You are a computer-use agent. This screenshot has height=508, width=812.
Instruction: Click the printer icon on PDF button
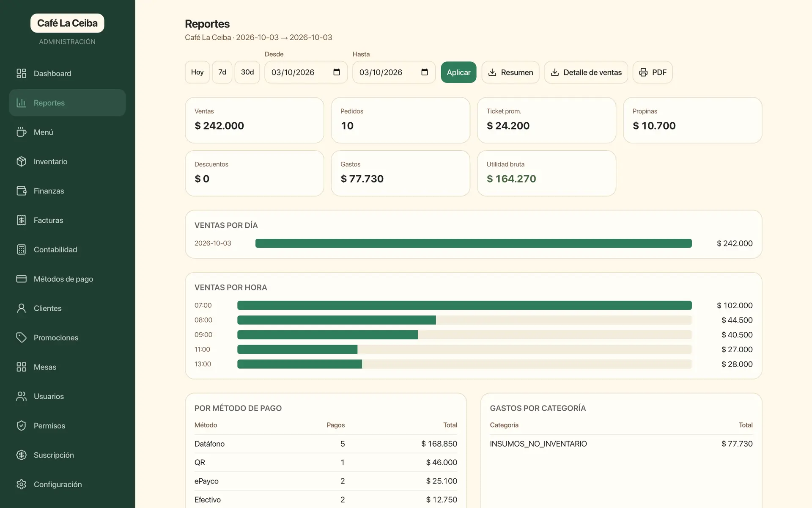tap(643, 72)
